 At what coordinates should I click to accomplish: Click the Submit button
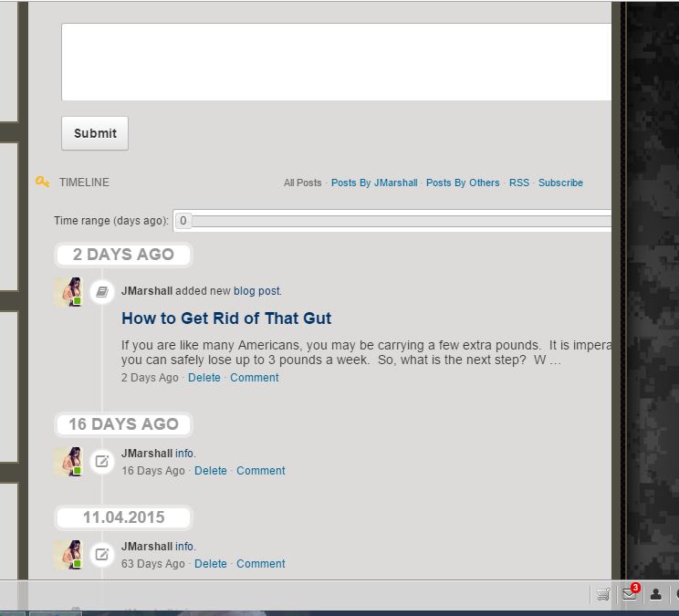[x=95, y=133]
